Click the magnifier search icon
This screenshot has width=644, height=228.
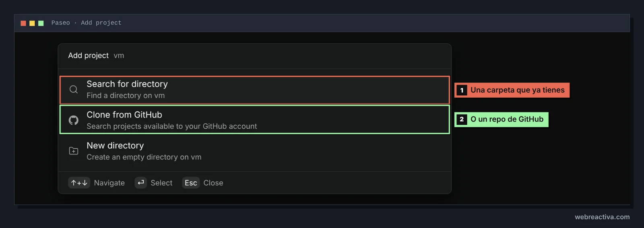click(73, 89)
